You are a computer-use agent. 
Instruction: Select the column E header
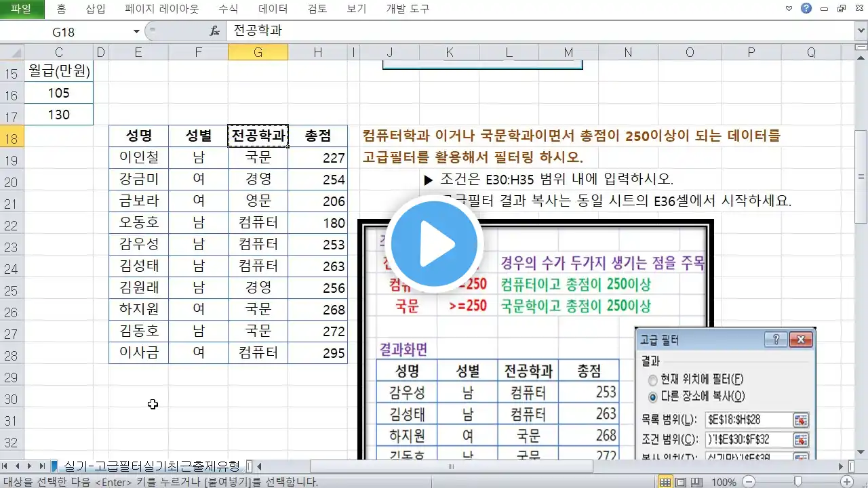138,52
